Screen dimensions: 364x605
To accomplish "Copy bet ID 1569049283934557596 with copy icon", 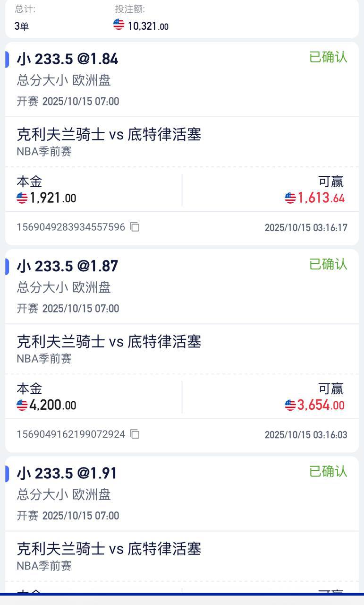I will 135,227.
